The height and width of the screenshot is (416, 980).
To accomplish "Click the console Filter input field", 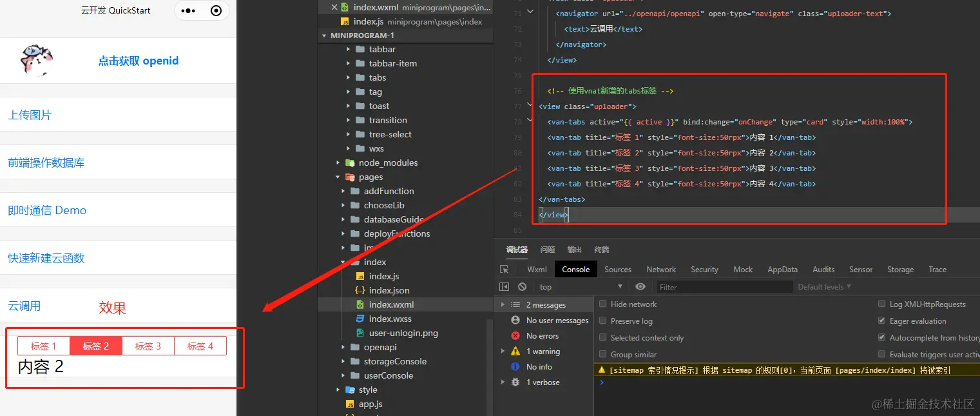I will (725, 287).
